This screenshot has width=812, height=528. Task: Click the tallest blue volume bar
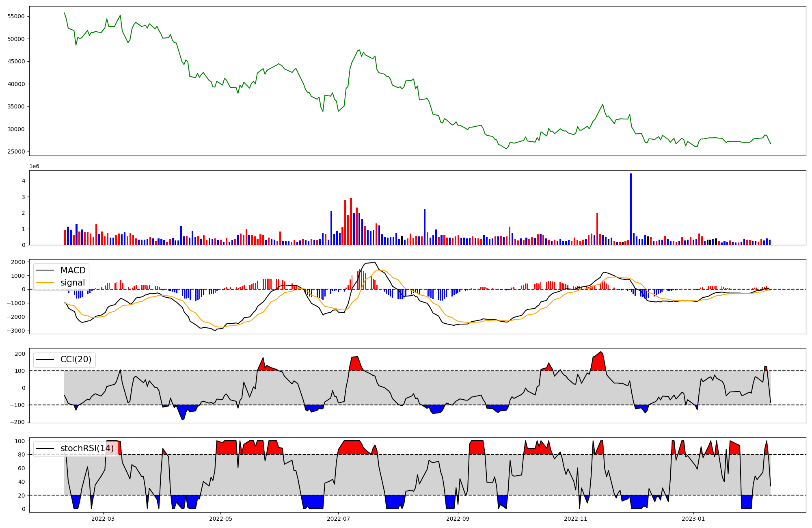[631, 209]
